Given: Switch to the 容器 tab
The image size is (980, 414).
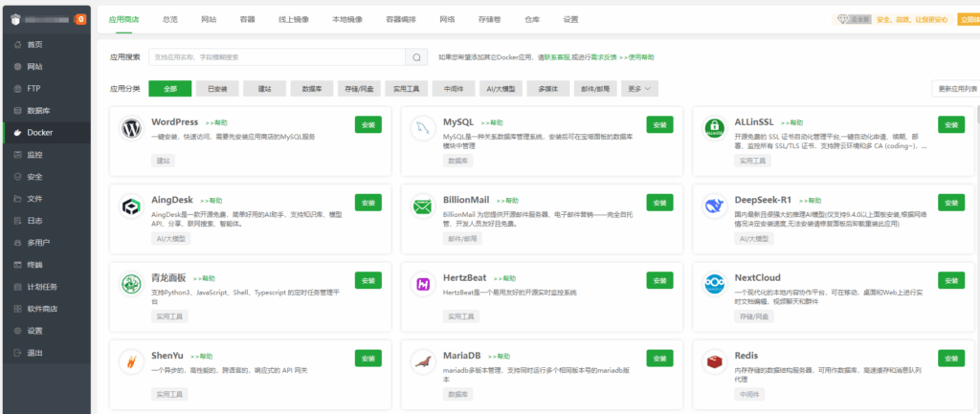Looking at the screenshot, I should pos(248,19).
